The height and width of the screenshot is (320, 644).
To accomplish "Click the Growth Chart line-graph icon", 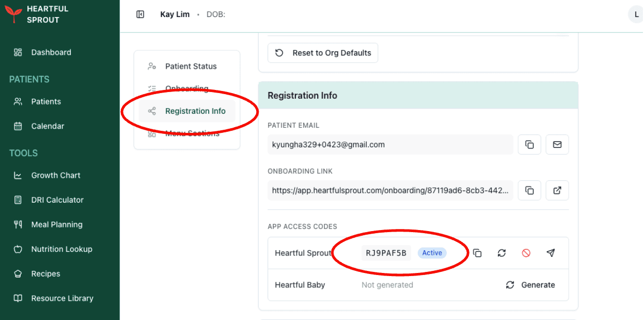I will tap(18, 175).
